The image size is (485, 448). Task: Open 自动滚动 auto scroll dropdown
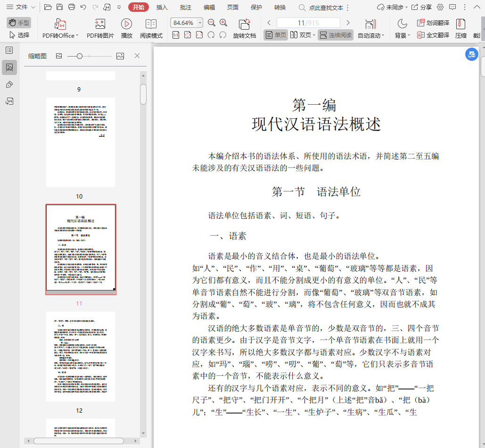[370, 28]
